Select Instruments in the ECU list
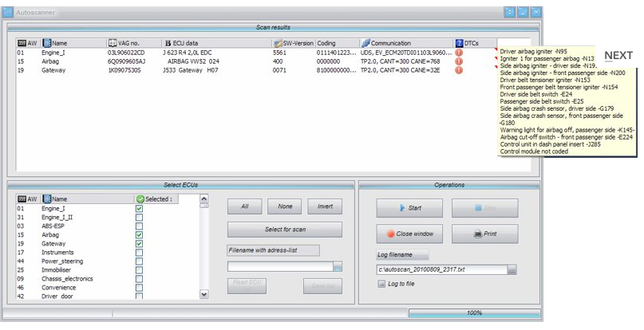The height and width of the screenshot is (330, 644). pyautogui.click(x=64, y=253)
